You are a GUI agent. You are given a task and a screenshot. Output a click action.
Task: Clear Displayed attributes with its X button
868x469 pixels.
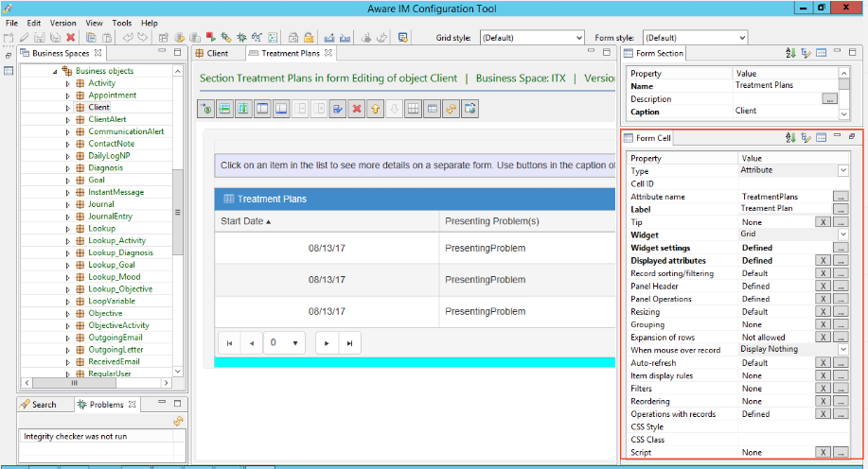click(824, 260)
